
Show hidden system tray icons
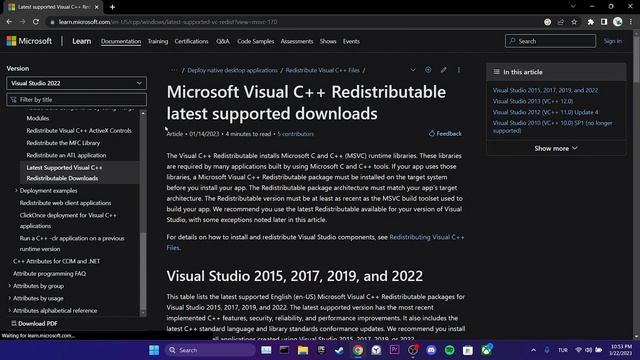[533, 350]
